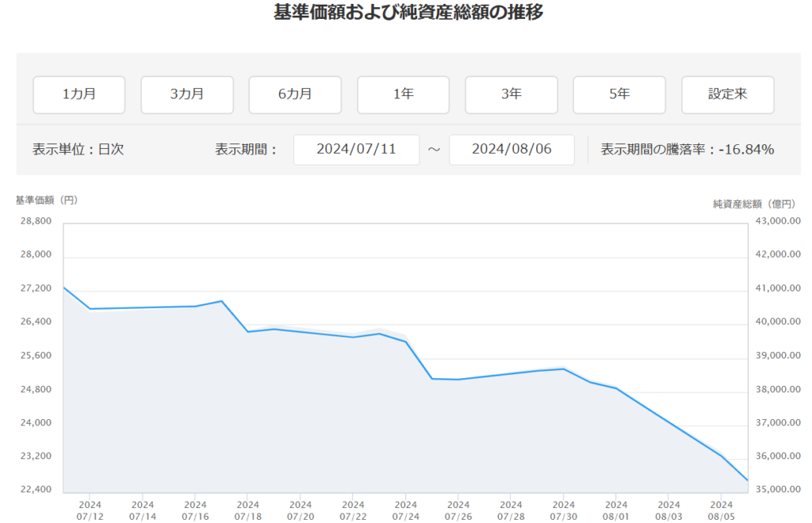
Task: Show data since inception with 設定来
Action: click(727, 94)
